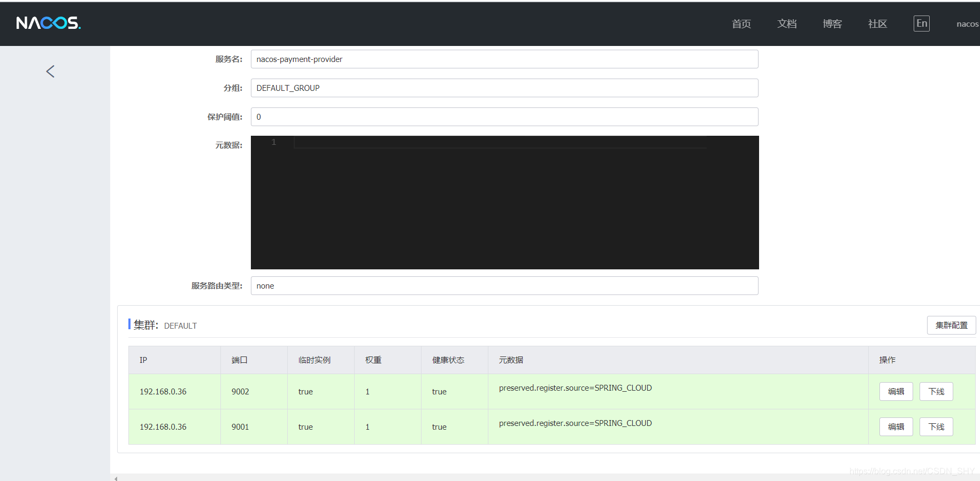Click the metadata text in the 9002 row
The image size is (980, 481).
pyautogui.click(x=575, y=388)
